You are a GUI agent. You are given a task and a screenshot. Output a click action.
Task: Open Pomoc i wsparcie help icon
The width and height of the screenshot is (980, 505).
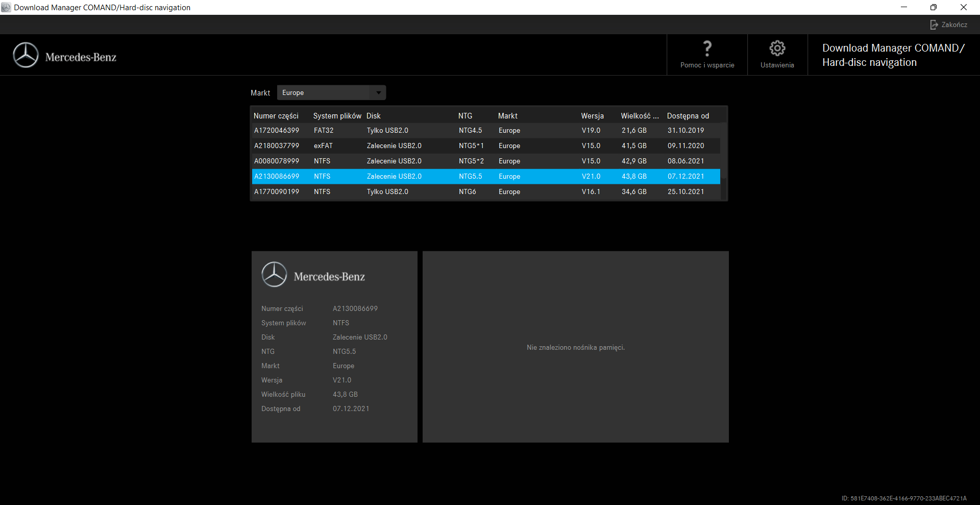(x=707, y=49)
